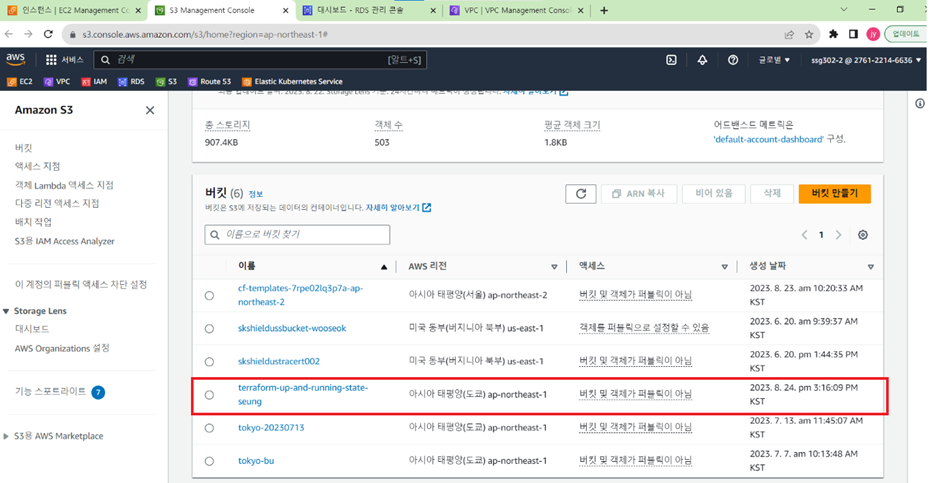The height and width of the screenshot is (483, 940).
Task: Open the ssg302-2 account menu
Action: (x=866, y=60)
